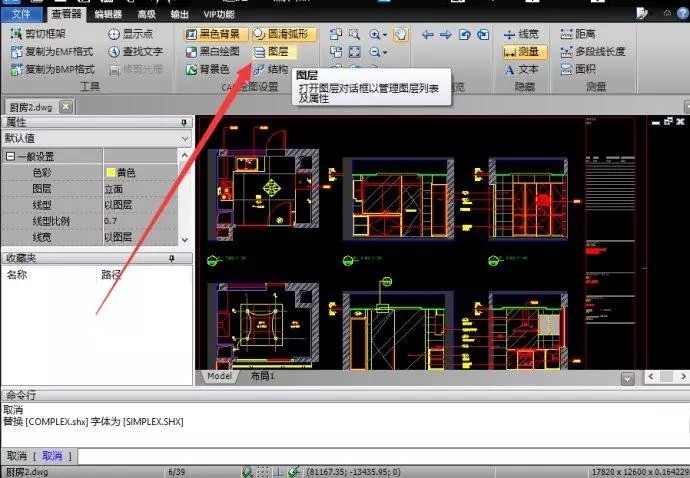The width and height of the screenshot is (690, 478).
Task: Switch to the 编辑器 ribbon tab
Action: (108, 14)
